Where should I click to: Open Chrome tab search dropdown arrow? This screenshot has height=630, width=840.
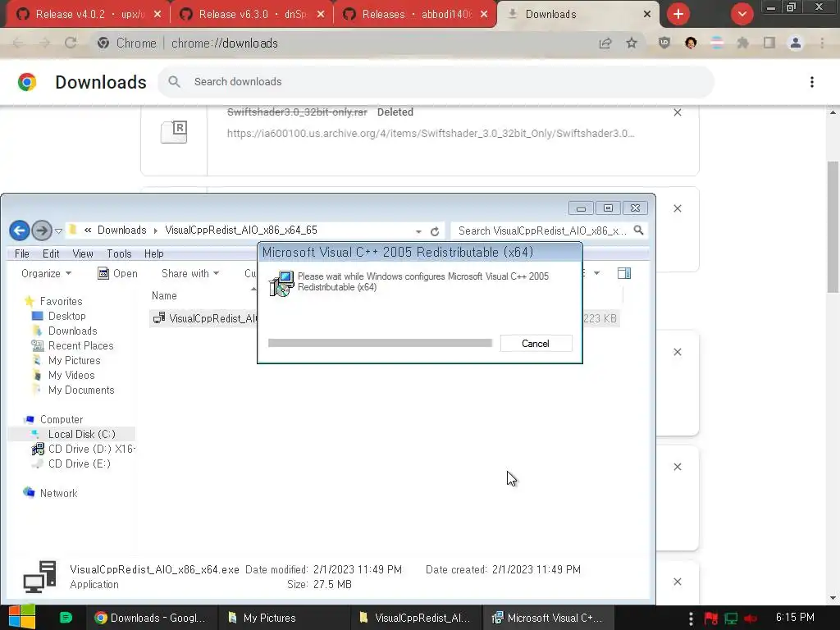click(742, 14)
